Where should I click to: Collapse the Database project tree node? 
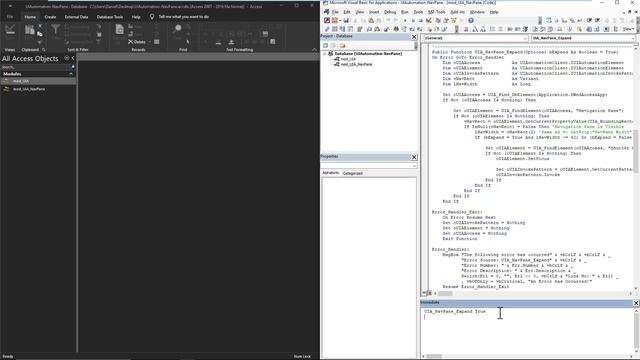[x=325, y=53]
